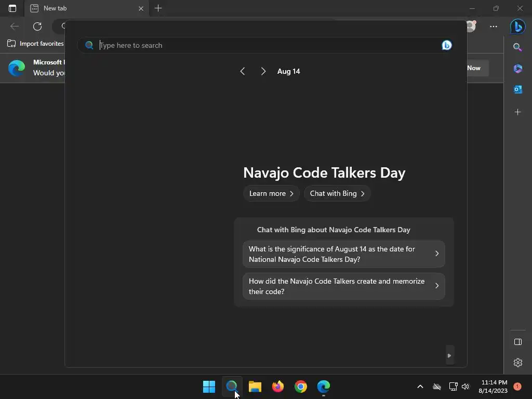Screen dimensions: 532x399
Task: Click the Edge logo in the banner
Action: click(17, 68)
